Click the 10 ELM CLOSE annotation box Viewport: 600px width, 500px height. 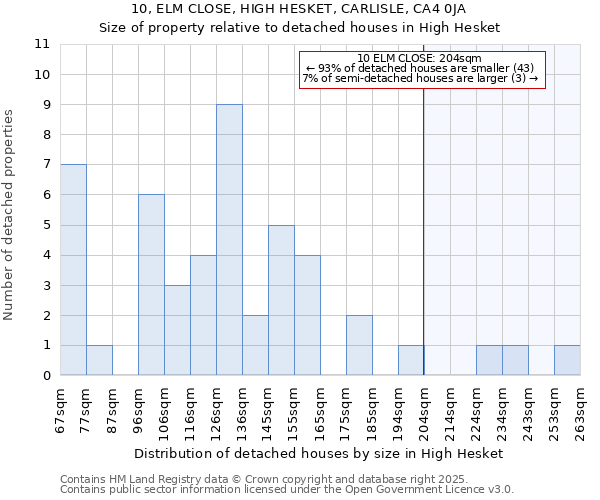coord(420,69)
